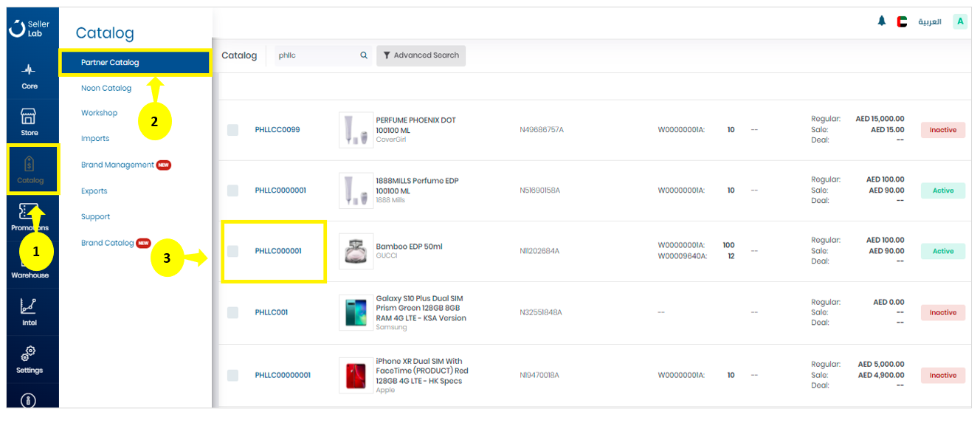Screen dimensions: 980x423
Task: Click warehouse code W00009640A
Action: tap(683, 256)
